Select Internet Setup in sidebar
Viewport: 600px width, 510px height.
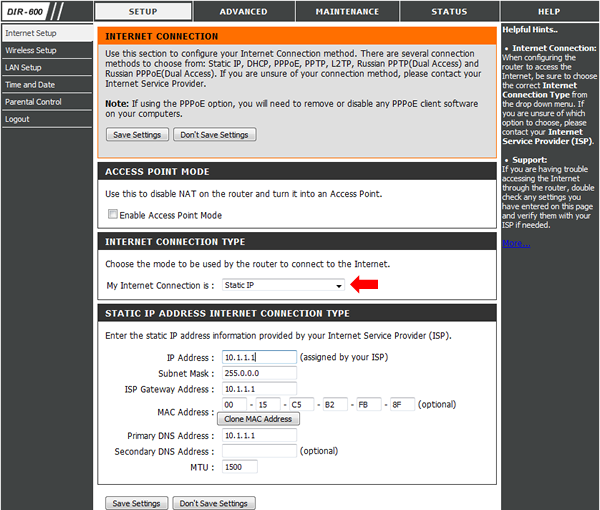[47, 33]
